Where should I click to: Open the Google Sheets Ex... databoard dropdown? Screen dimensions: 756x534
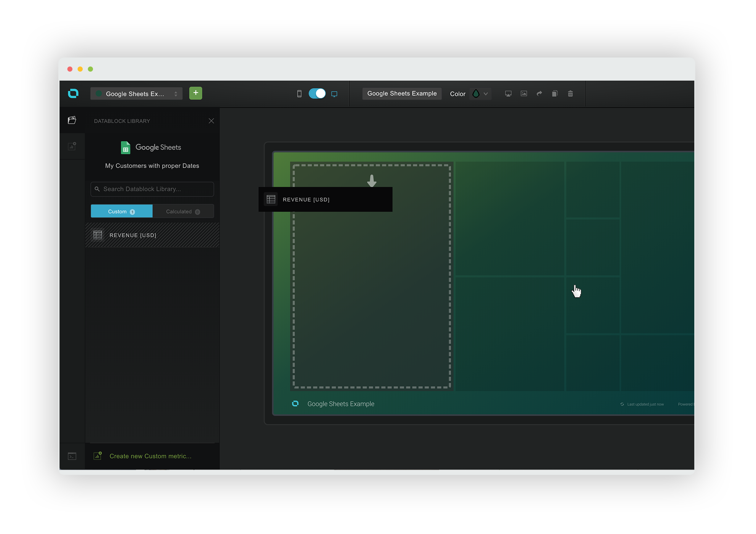point(136,94)
